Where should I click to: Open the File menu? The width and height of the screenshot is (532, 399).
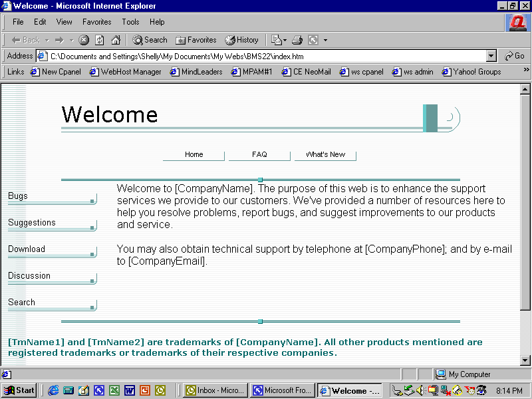point(18,22)
